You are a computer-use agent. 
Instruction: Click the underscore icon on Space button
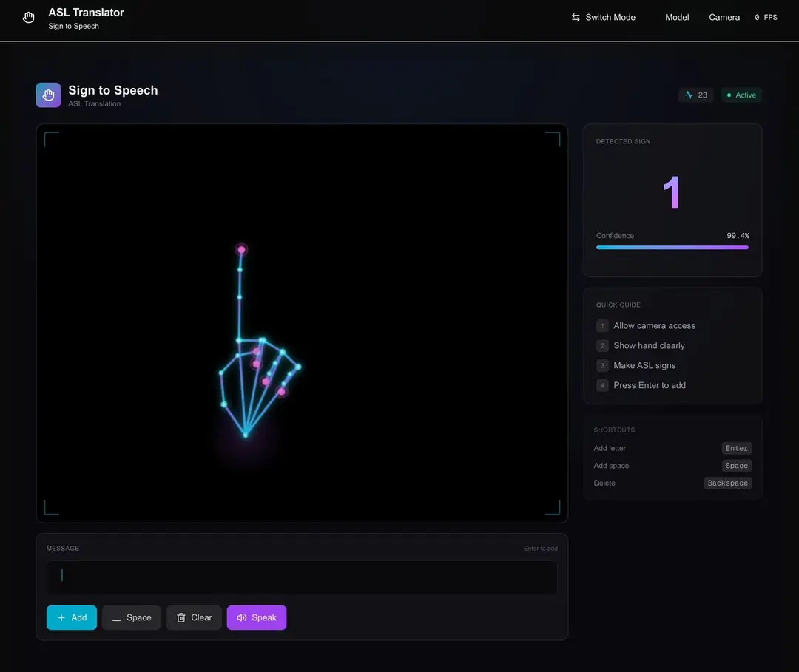tap(117, 619)
